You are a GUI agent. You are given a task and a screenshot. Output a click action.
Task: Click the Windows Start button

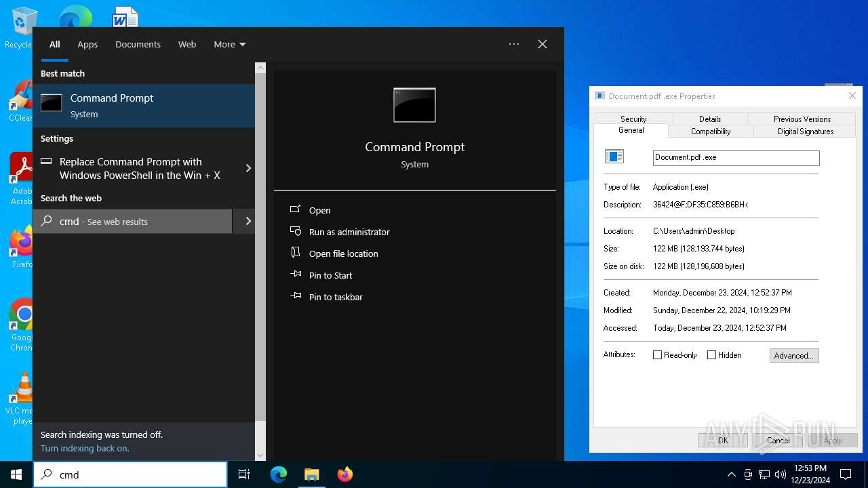[x=16, y=474]
